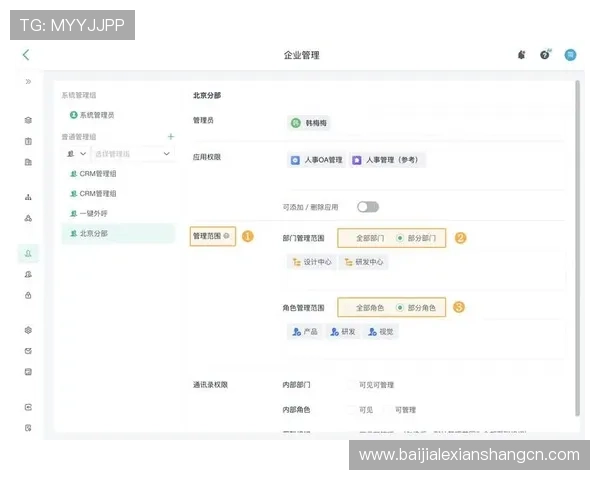Open notifications bell icon in header
The height and width of the screenshot is (480, 600).
click(522, 55)
